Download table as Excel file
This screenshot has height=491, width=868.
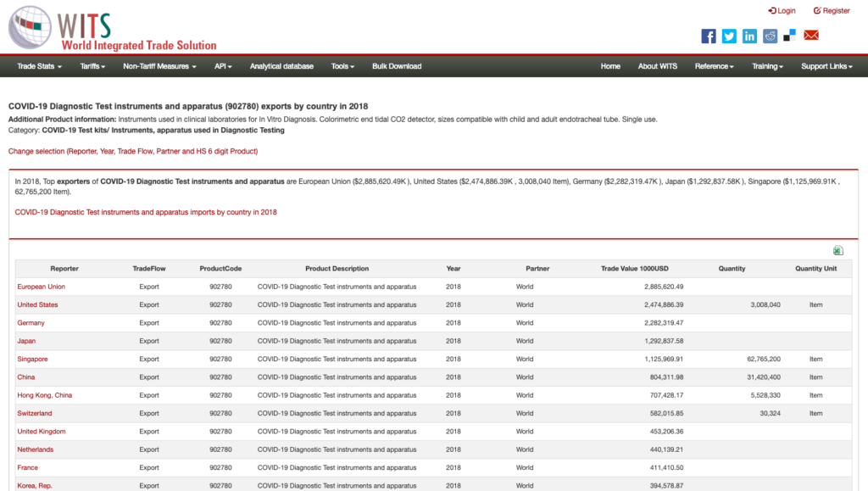pyautogui.click(x=838, y=251)
